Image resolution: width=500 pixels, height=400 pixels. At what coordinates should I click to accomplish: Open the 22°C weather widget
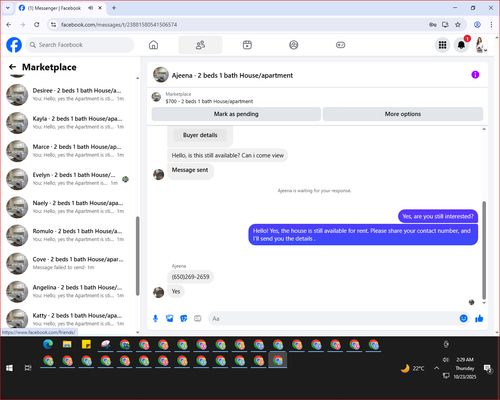pos(413,368)
